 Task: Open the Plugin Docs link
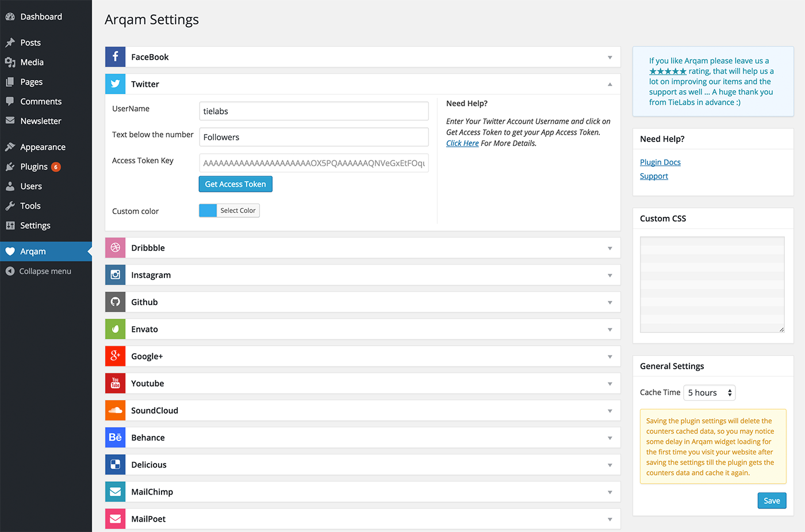(x=660, y=162)
